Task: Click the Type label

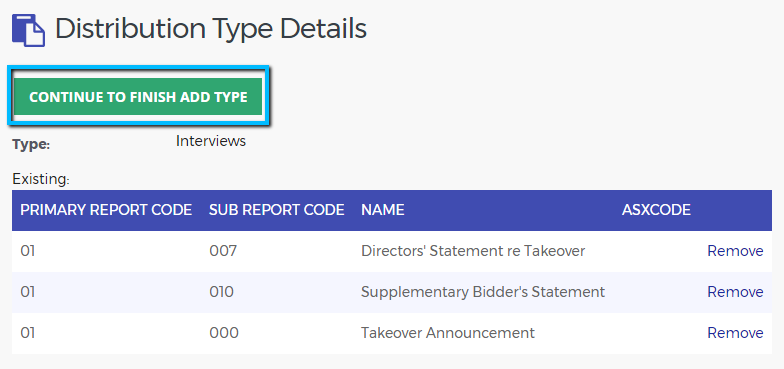Action: (31, 145)
